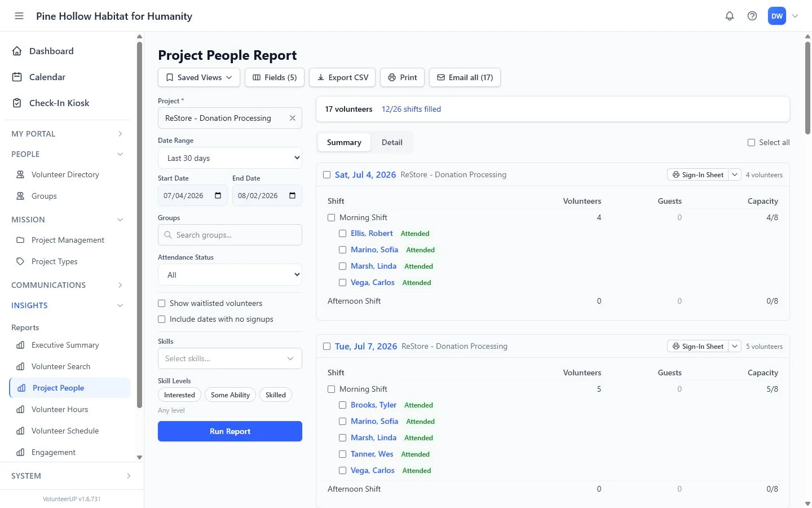
Task: Open DW user avatar menu
Action: pyautogui.click(x=777, y=16)
